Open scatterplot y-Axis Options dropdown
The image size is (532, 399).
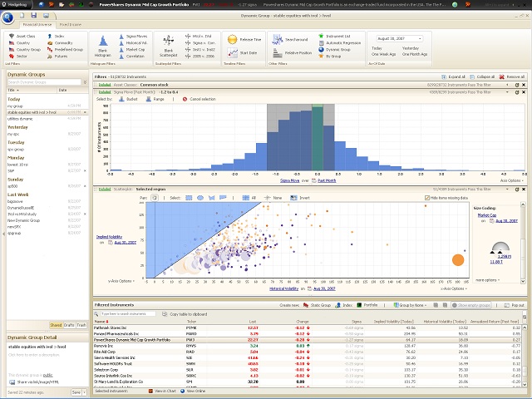point(121,281)
